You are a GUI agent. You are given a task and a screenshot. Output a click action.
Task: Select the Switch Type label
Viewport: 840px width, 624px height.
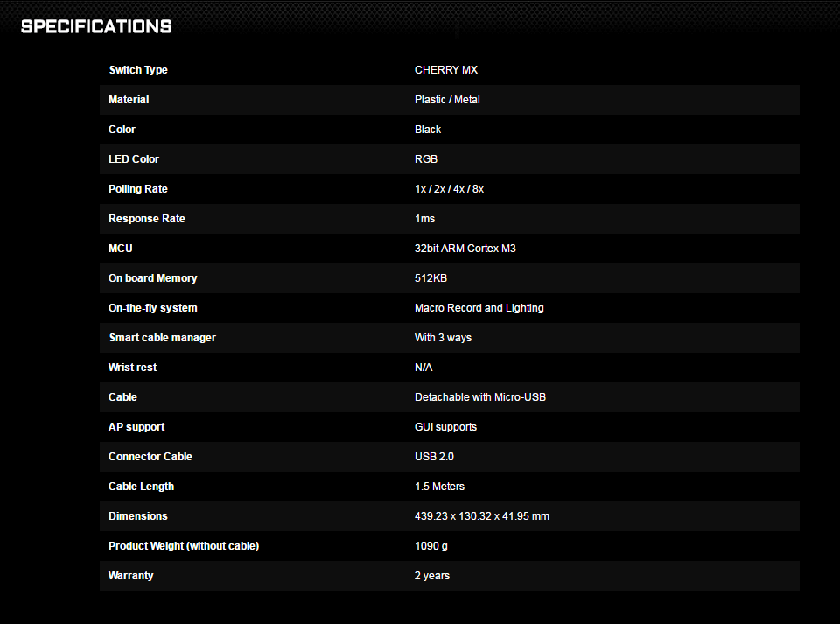coord(138,70)
